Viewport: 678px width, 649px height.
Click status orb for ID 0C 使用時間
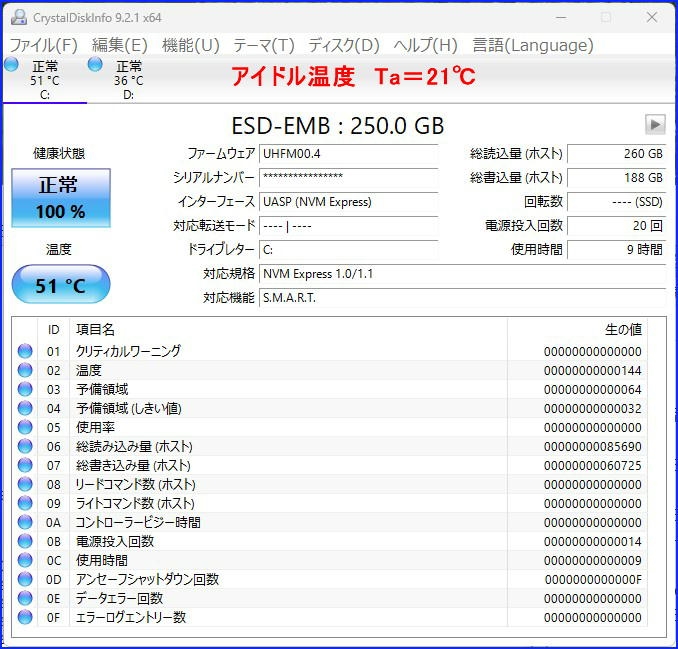point(25,560)
